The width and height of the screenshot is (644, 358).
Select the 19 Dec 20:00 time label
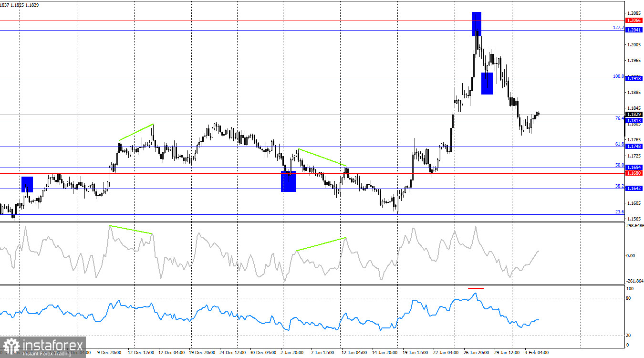pos(202,353)
